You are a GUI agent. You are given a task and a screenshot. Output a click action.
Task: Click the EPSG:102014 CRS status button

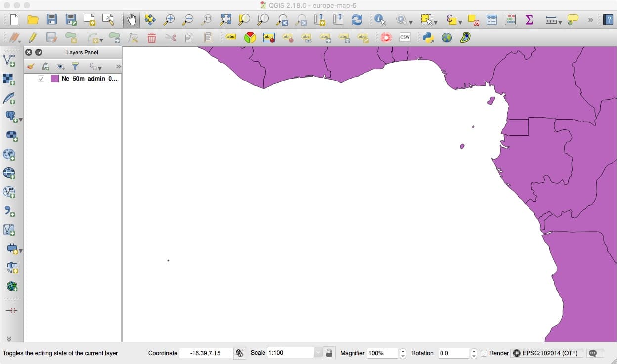[x=546, y=353]
